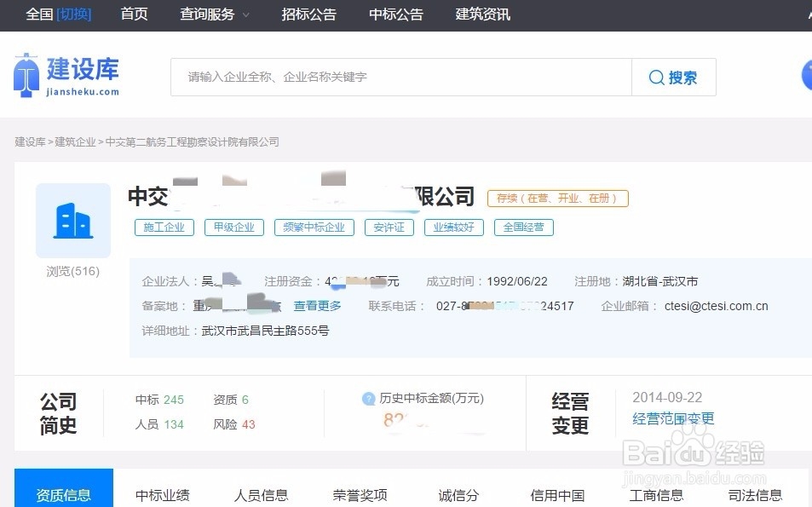812x507 pixels.
Task: Click the 频繁中标企业 tag
Action: click(x=314, y=228)
